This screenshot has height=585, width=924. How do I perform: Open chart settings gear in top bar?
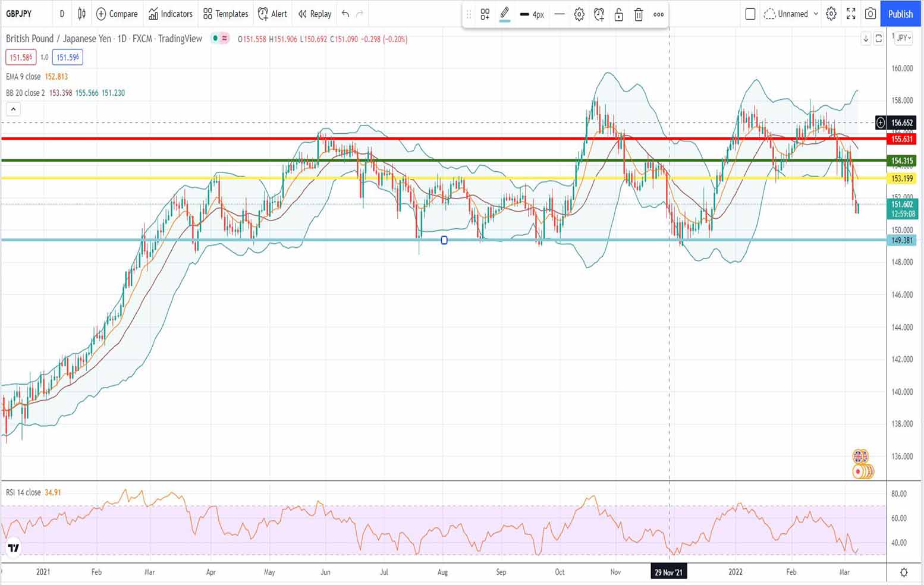pyautogui.click(x=831, y=14)
